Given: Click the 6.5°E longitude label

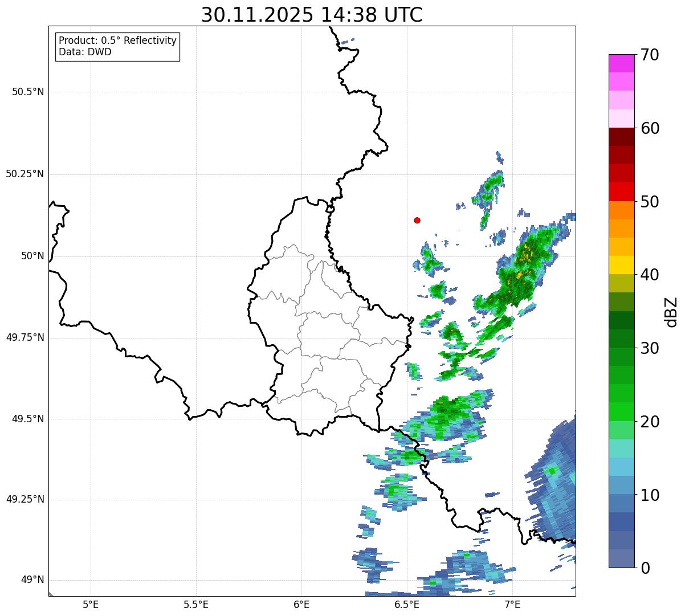Looking at the screenshot, I should (x=407, y=604).
